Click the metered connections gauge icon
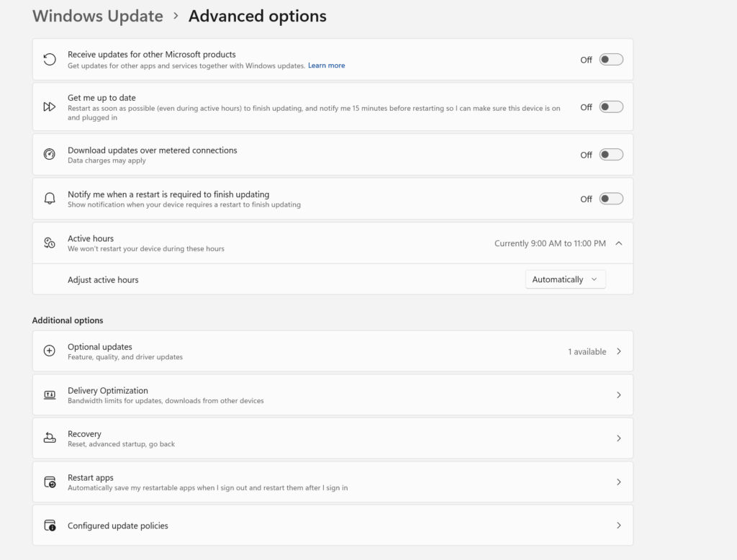The width and height of the screenshot is (737, 560). pos(50,154)
